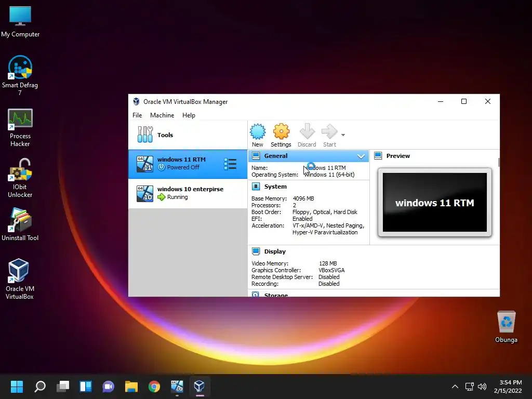Open Oracle VM VirtualBox desktop shortcut

(20, 279)
